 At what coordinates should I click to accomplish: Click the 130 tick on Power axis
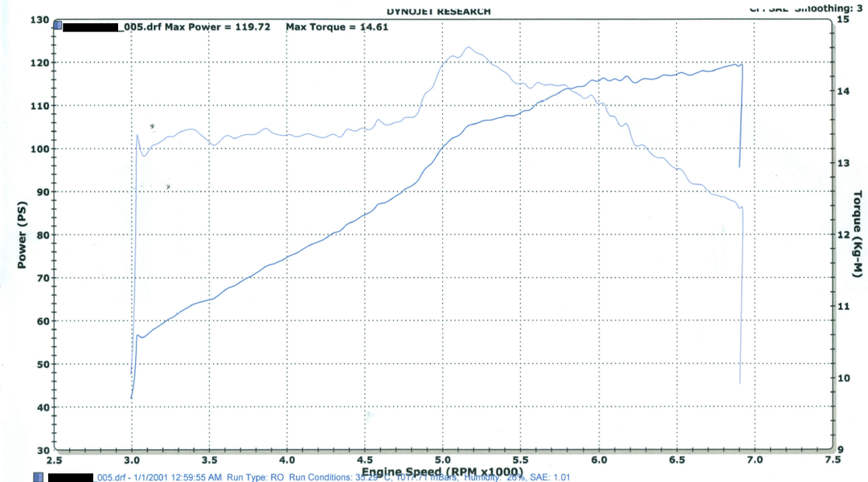[39, 19]
